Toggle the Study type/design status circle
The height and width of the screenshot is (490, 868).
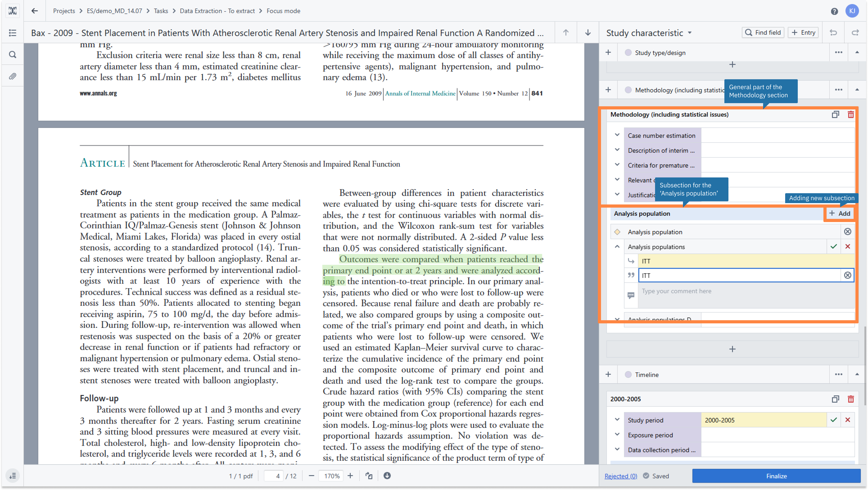point(628,52)
